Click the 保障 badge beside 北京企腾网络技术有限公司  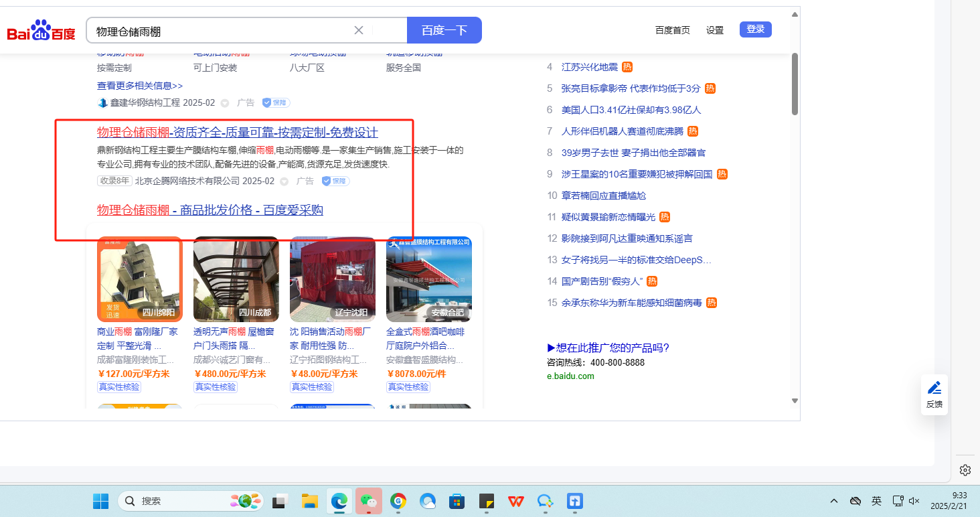tap(335, 181)
